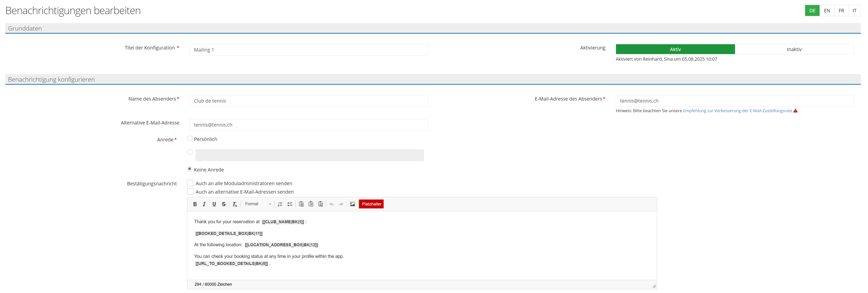This screenshot has width=868, height=293.
Task: Set activation to Inaktiv
Action: pos(794,49)
